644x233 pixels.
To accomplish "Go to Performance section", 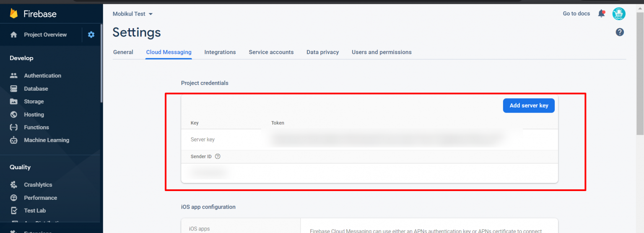I will [41, 198].
